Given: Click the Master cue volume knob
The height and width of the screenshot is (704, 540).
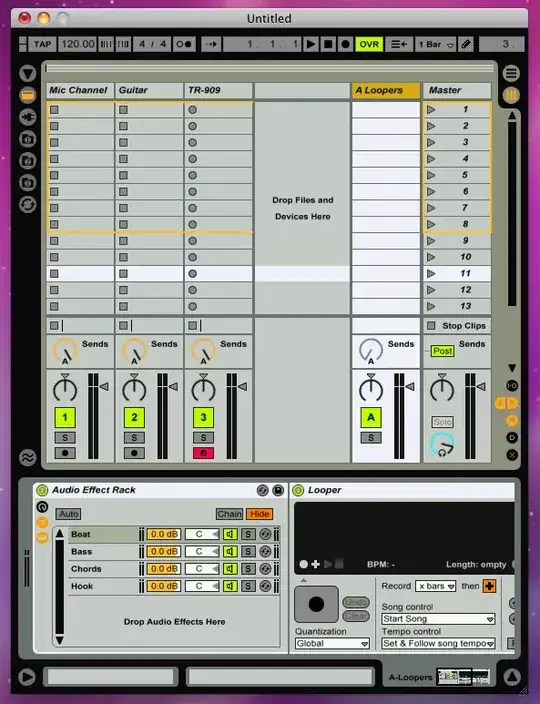Looking at the screenshot, I should pyautogui.click(x=442, y=444).
